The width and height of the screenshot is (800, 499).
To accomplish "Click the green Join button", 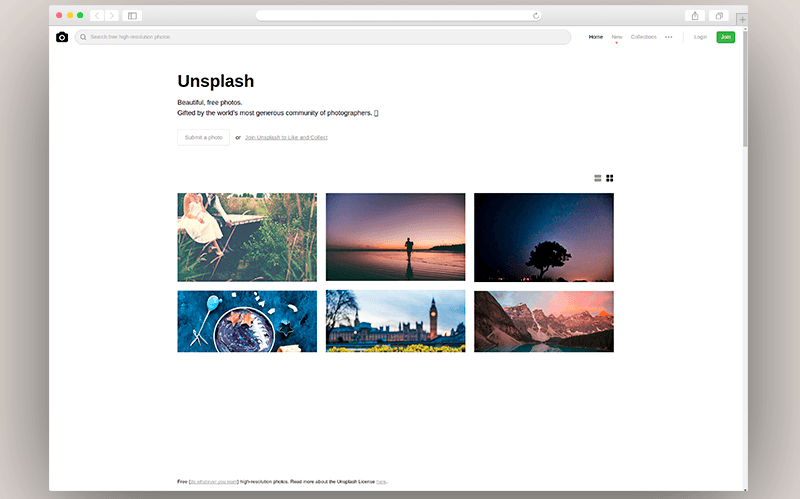I will pyautogui.click(x=726, y=37).
